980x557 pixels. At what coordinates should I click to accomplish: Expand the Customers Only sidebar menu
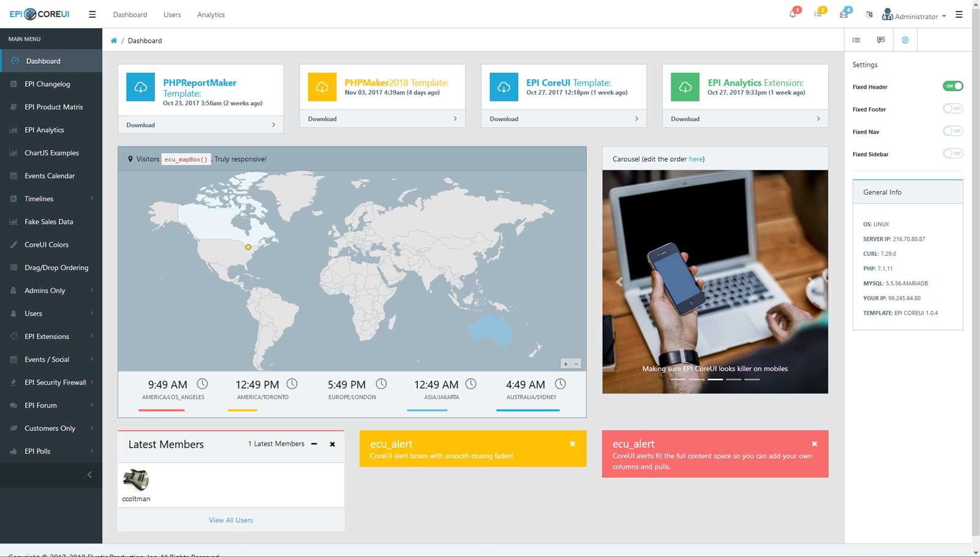[51, 428]
